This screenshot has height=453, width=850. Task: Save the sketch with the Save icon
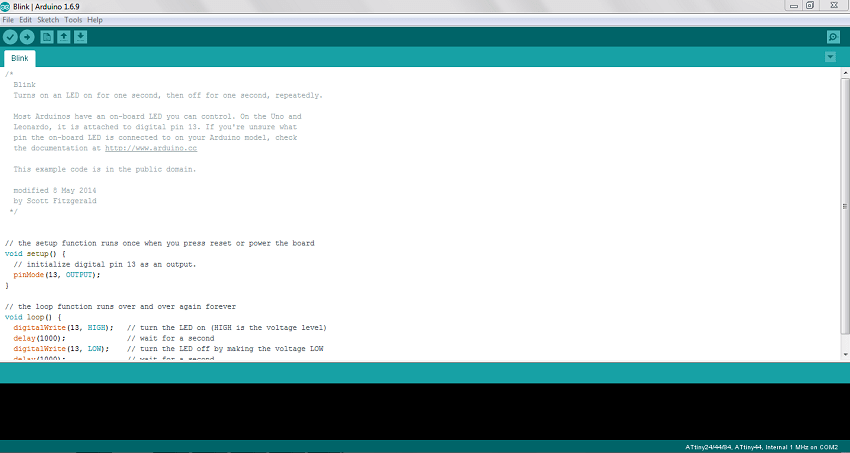80,37
